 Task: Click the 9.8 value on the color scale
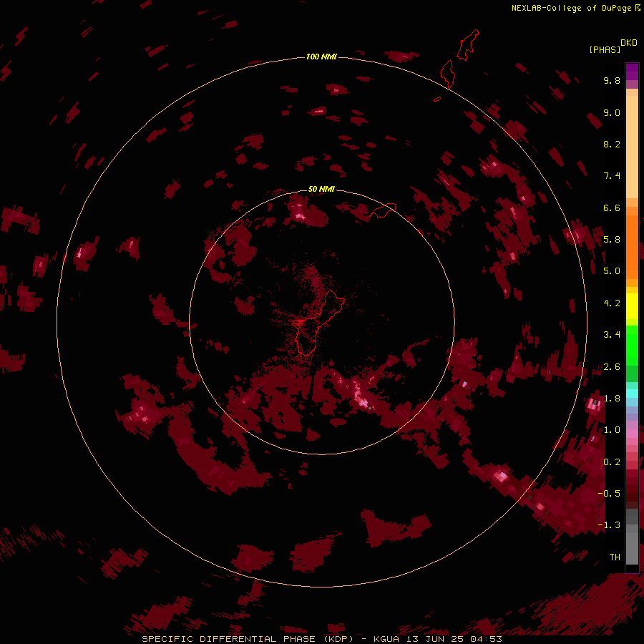point(612,80)
